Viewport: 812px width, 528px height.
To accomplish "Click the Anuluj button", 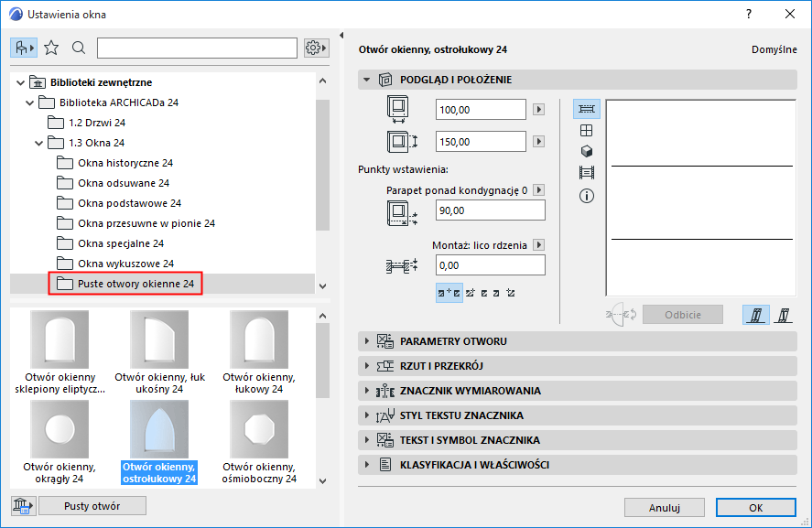I will pos(665,508).
